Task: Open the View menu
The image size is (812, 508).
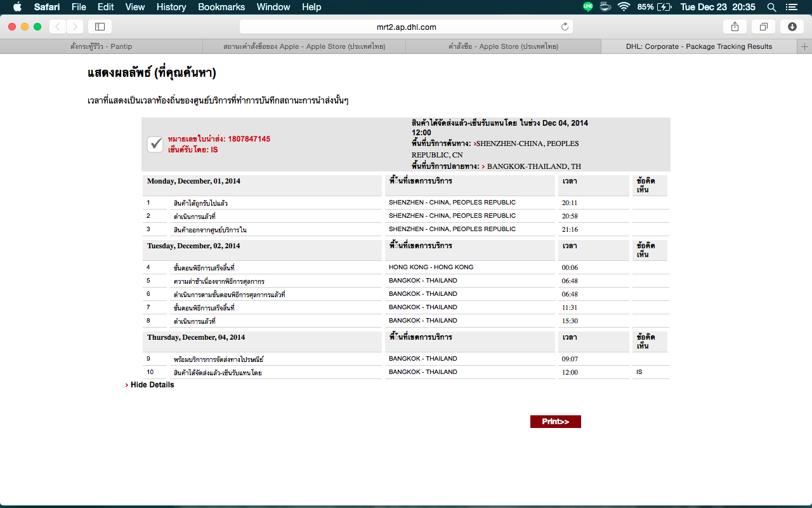Action: [x=135, y=7]
